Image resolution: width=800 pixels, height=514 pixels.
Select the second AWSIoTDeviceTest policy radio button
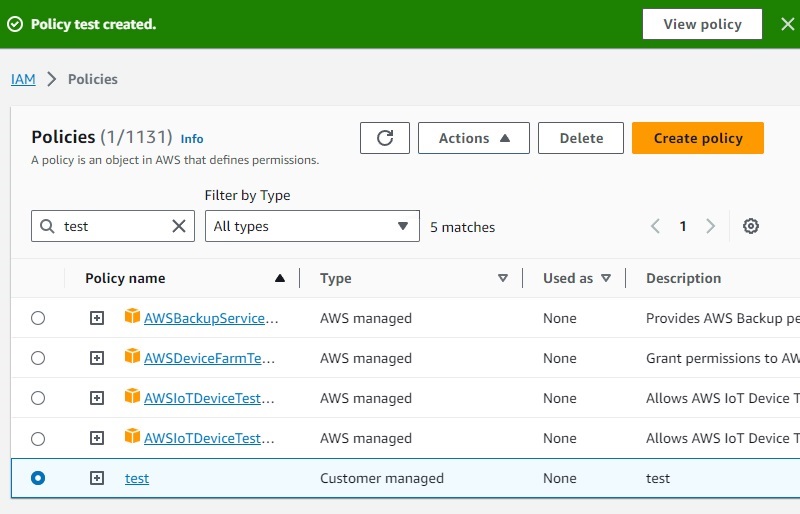click(38, 438)
